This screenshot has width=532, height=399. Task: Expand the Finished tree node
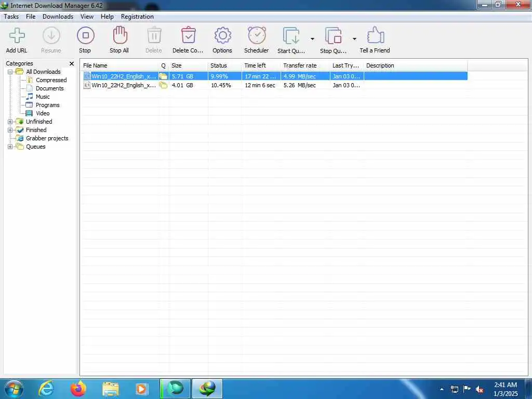tap(10, 130)
